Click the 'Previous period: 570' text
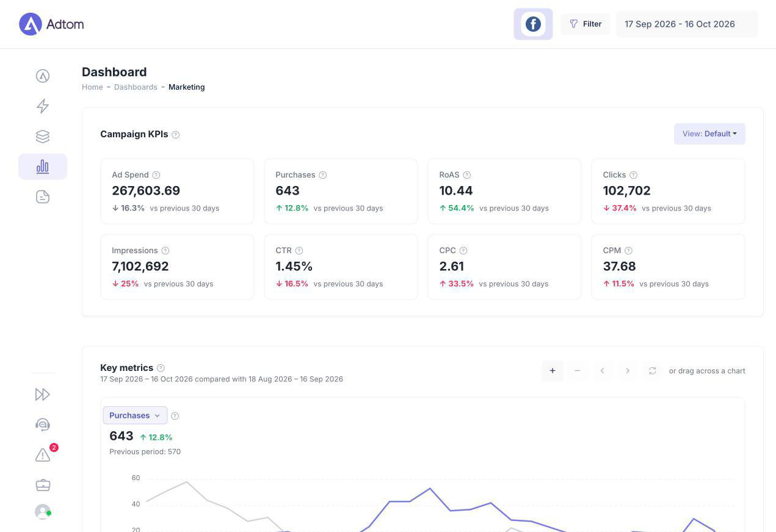The width and height of the screenshot is (776, 532). pos(145,452)
